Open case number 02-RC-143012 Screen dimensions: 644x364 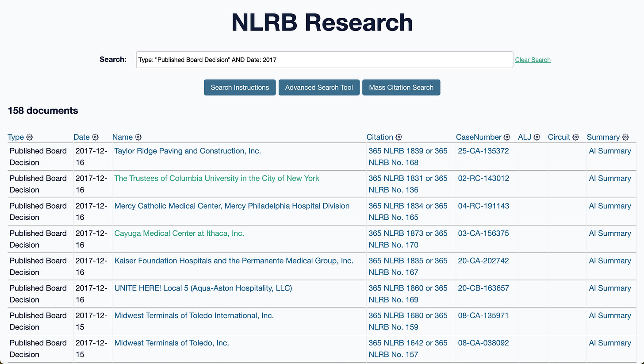[x=483, y=178]
